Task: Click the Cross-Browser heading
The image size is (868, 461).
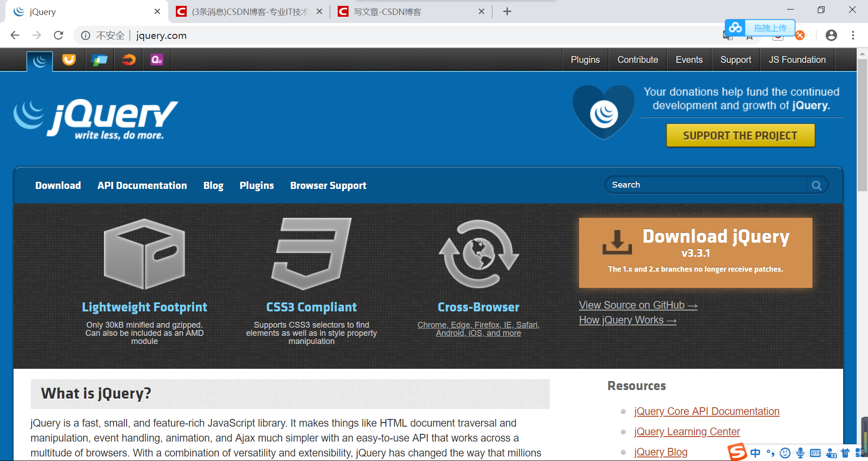Action: [478, 307]
